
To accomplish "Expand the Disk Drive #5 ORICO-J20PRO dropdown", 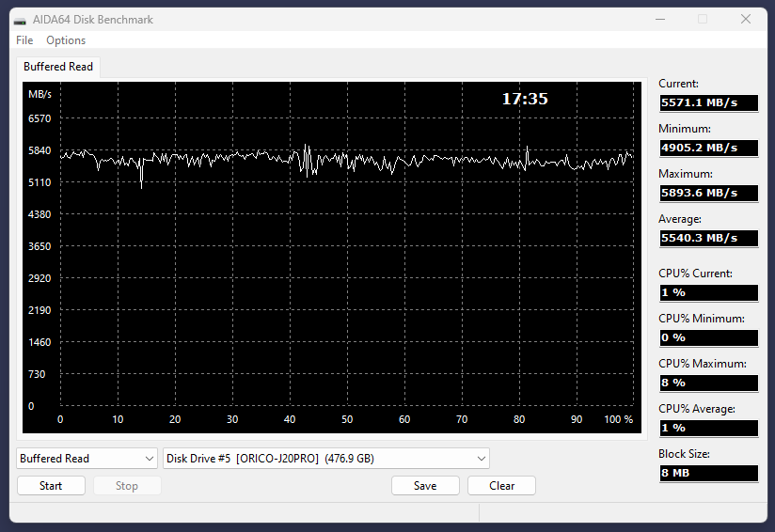I will point(326,459).
